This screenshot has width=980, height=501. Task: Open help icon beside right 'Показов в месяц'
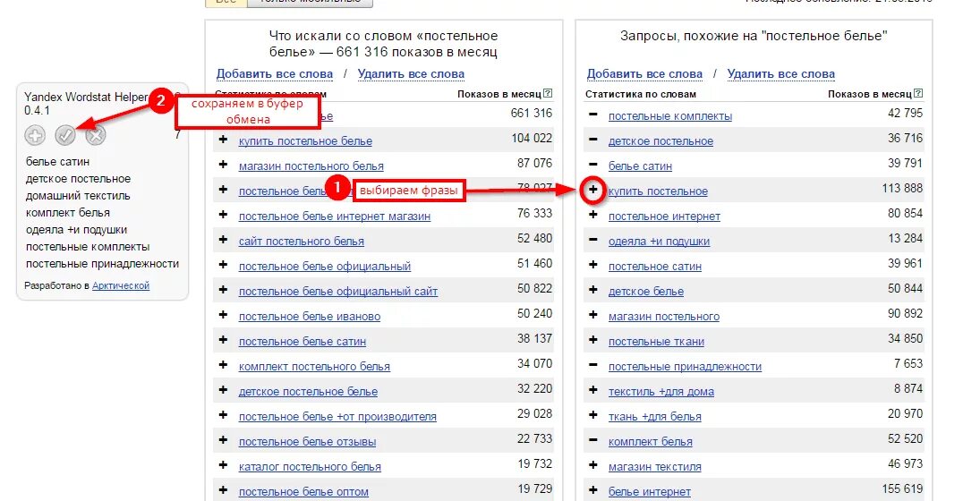tap(918, 94)
